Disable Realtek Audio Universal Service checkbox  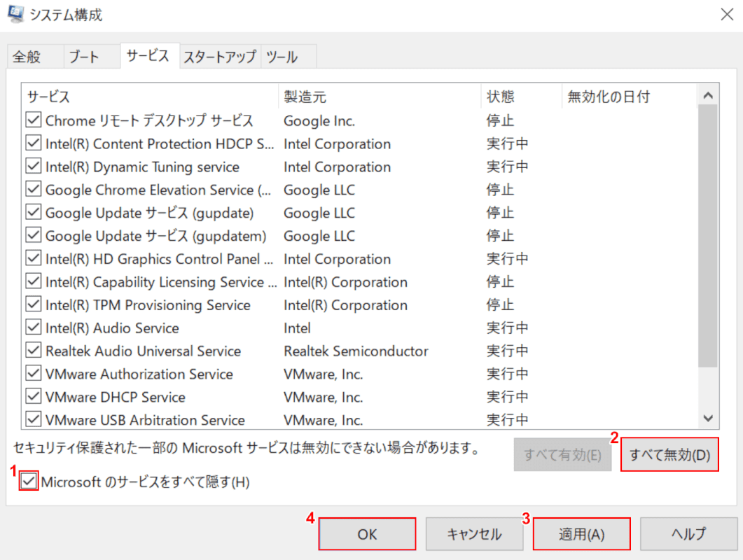(33, 351)
